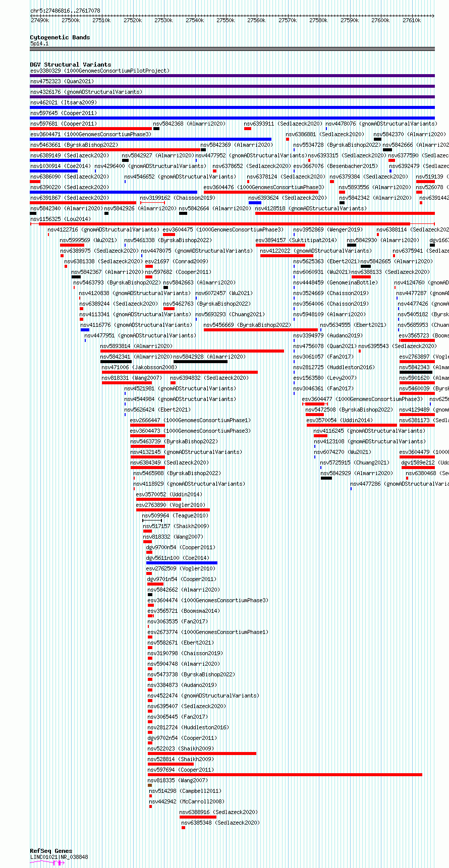Select esv3570052 (Uddin2014) label
The width and height of the screenshot is (449, 868).
click(169, 494)
